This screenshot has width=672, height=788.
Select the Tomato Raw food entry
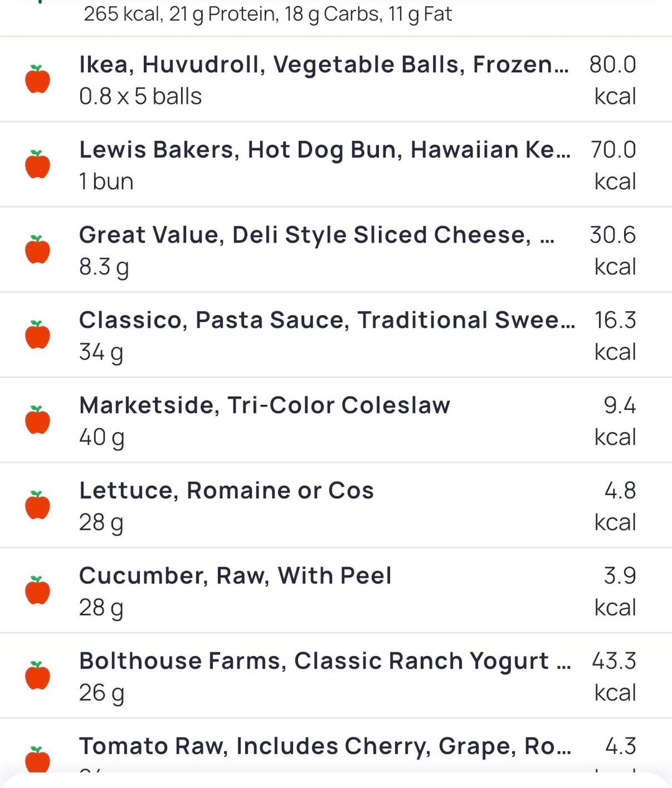[325, 746]
